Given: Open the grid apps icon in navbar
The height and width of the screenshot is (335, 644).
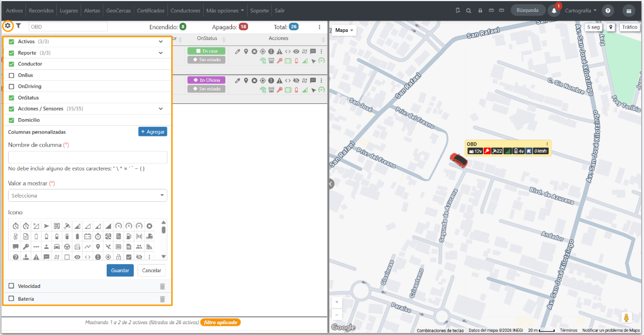Looking at the screenshot, I should [x=628, y=11].
